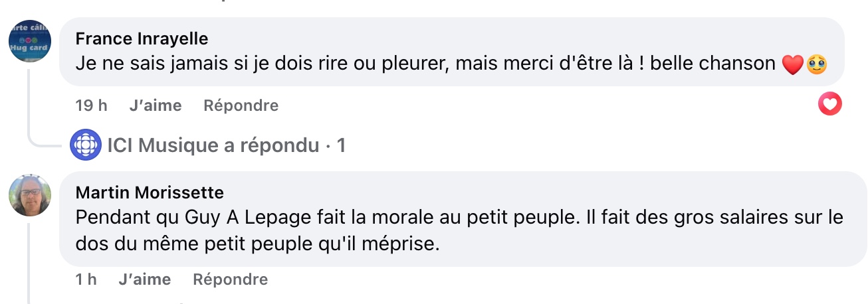Reply to France Inrayelle's comment via Répondre
Viewport: 868px width, 304px height.
[x=241, y=106]
